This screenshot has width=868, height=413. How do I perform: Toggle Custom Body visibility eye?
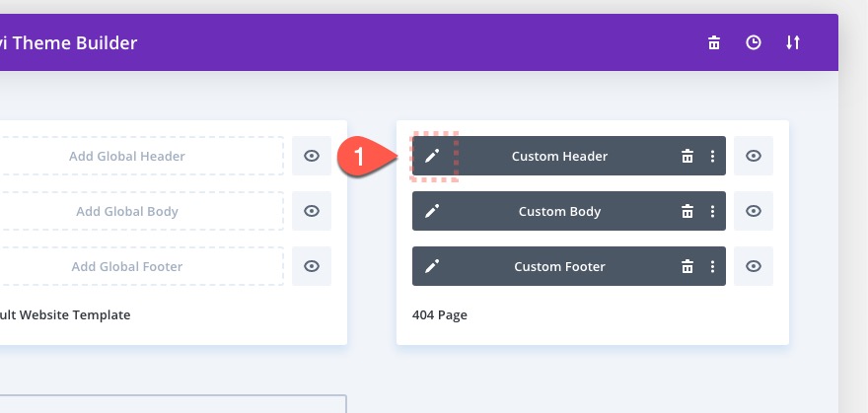pos(754,211)
